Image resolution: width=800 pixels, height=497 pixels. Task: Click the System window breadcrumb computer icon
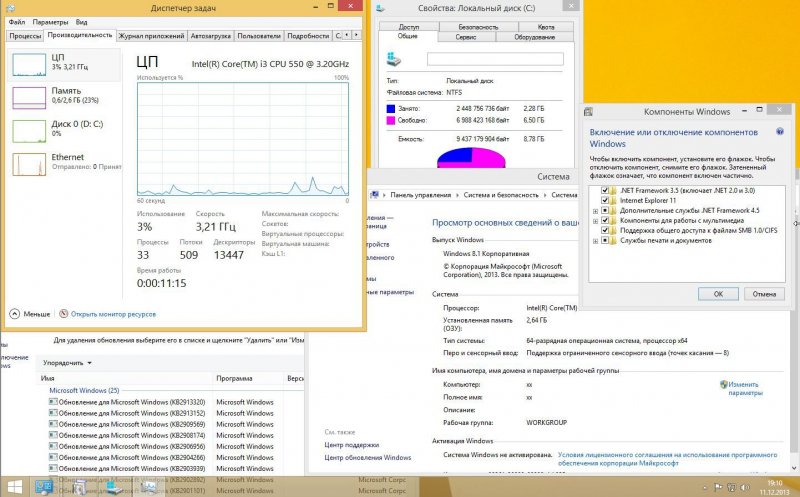(x=375, y=194)
